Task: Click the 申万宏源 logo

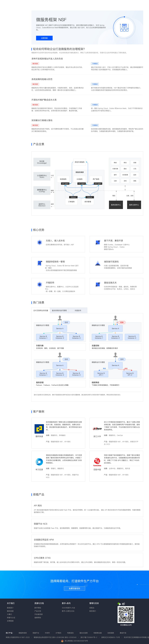Action: pos(39,462)
